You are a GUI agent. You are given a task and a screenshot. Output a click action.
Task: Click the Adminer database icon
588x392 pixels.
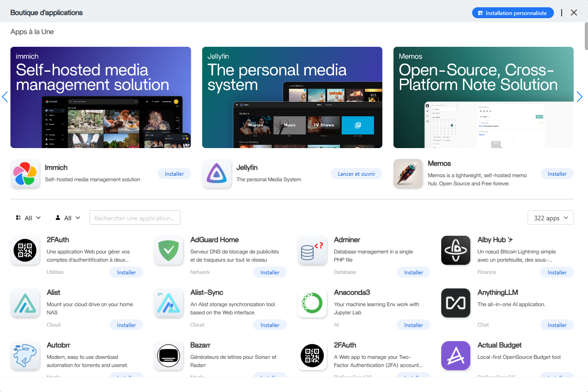point(312,250)
